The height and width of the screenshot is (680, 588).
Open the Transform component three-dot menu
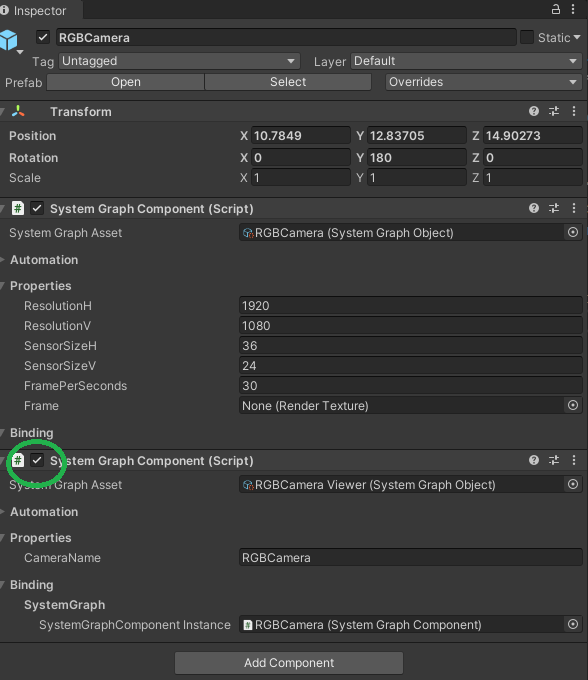click(574, 111)
